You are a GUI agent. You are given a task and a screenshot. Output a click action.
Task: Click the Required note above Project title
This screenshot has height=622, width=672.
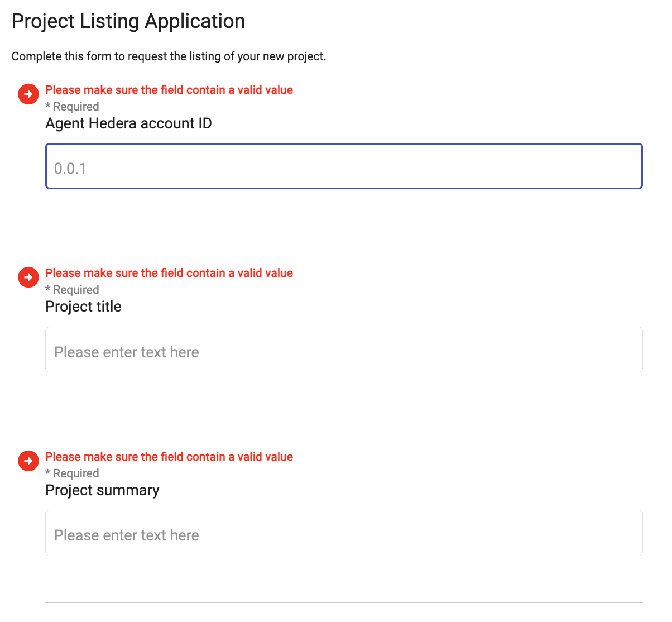pos(72,290)
